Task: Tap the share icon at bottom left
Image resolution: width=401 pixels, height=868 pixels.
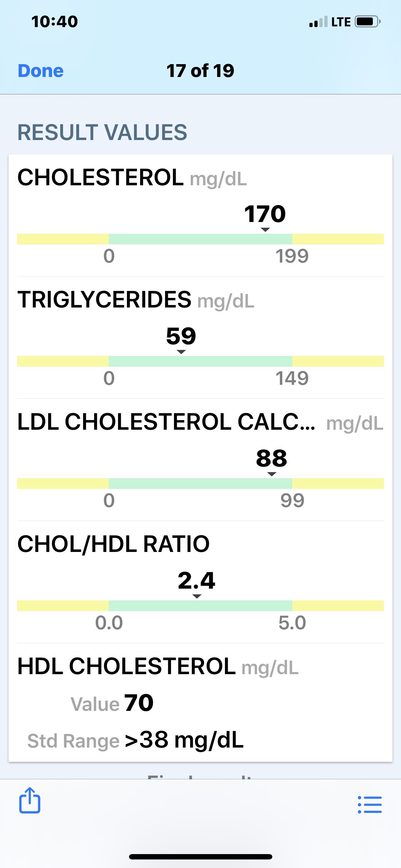Action: 30,801
